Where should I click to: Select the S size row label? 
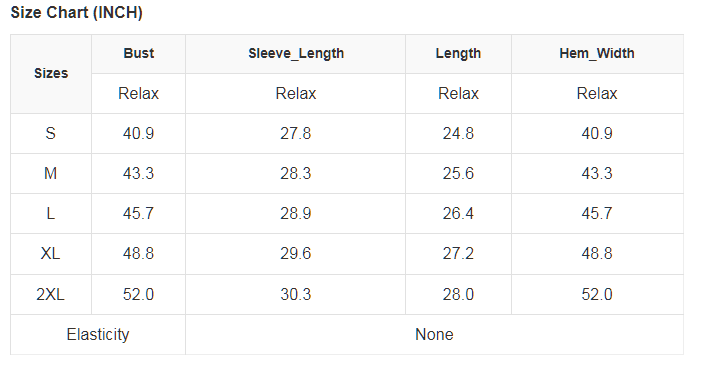(51, 133)
